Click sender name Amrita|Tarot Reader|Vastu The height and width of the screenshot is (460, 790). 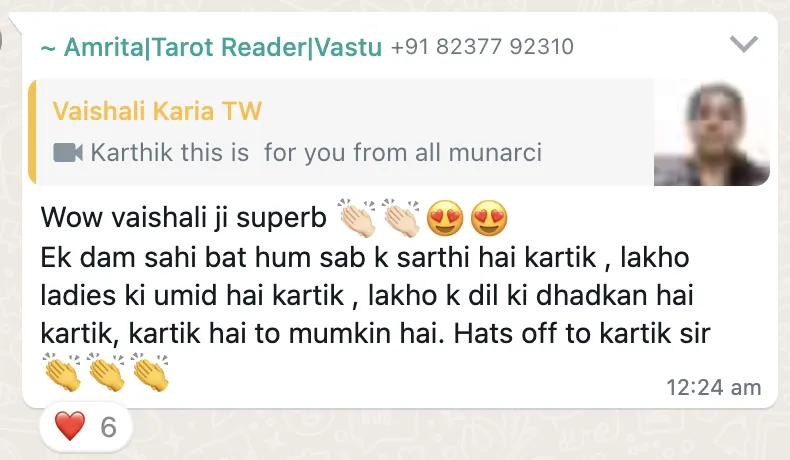coord(223,47)
